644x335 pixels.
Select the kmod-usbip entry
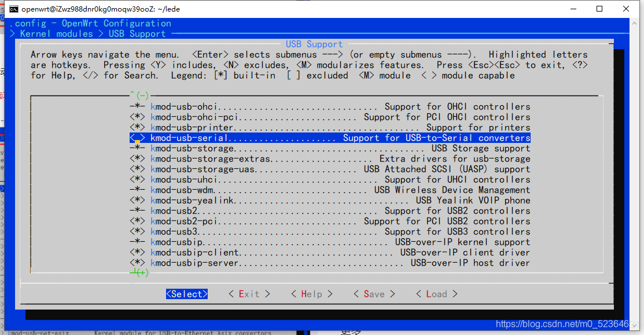(330, 242)
